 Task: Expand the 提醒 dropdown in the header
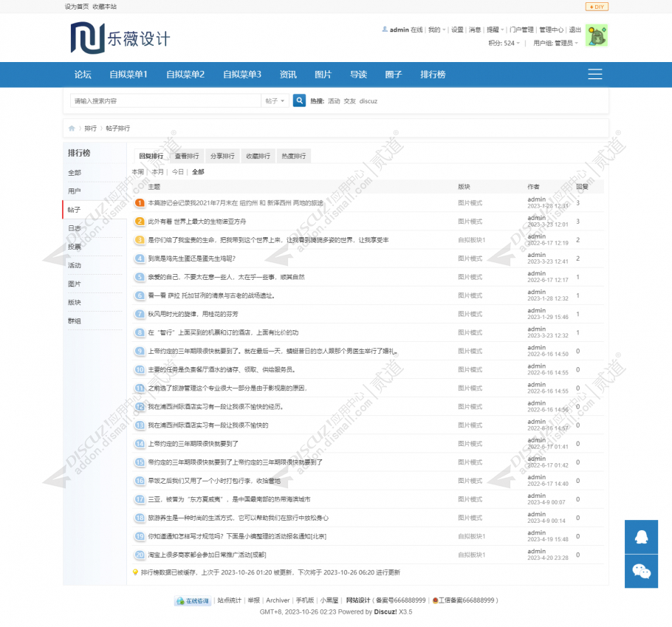click(x=495, y=30)
